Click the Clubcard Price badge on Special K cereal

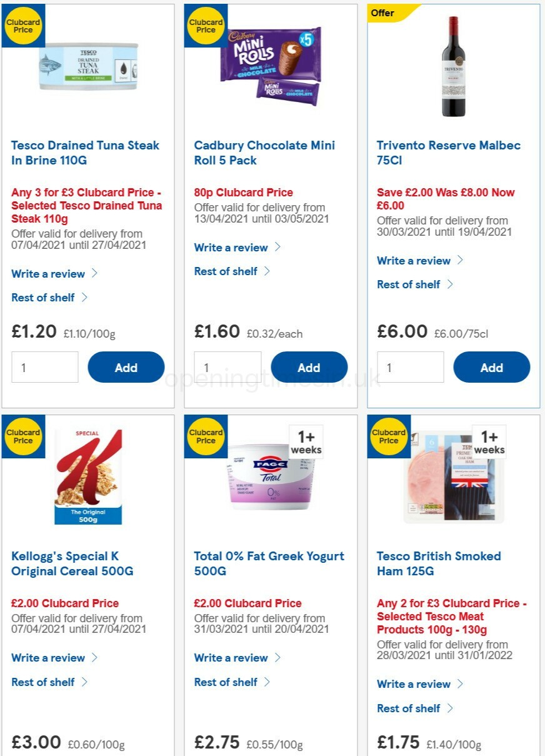coord(23,436)
